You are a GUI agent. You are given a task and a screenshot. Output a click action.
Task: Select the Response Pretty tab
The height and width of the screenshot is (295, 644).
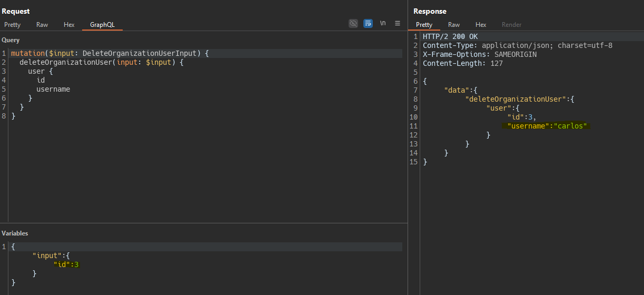424,25
